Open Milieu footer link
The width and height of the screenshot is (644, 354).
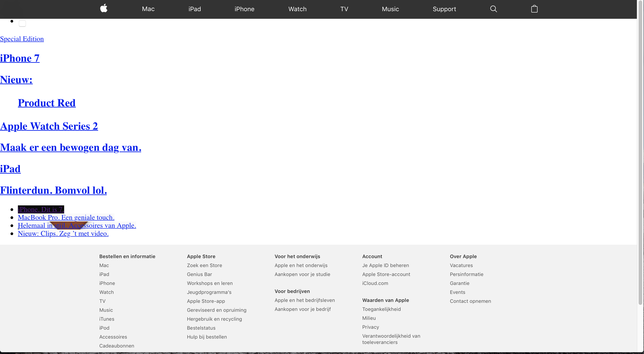coord(369,318)
